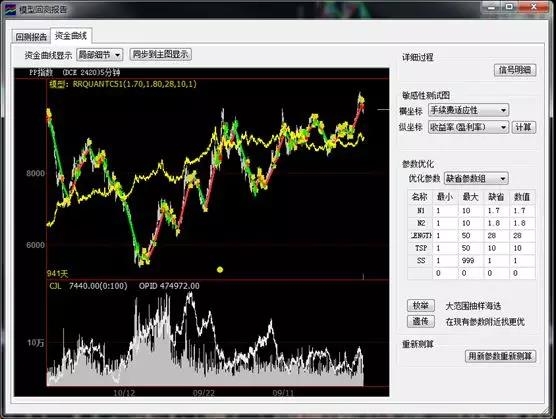Image resolution: width=556 pixels, height=419 pixels.
Task: Edit the N1 数值 cell
Action: [x=522, y=211]
